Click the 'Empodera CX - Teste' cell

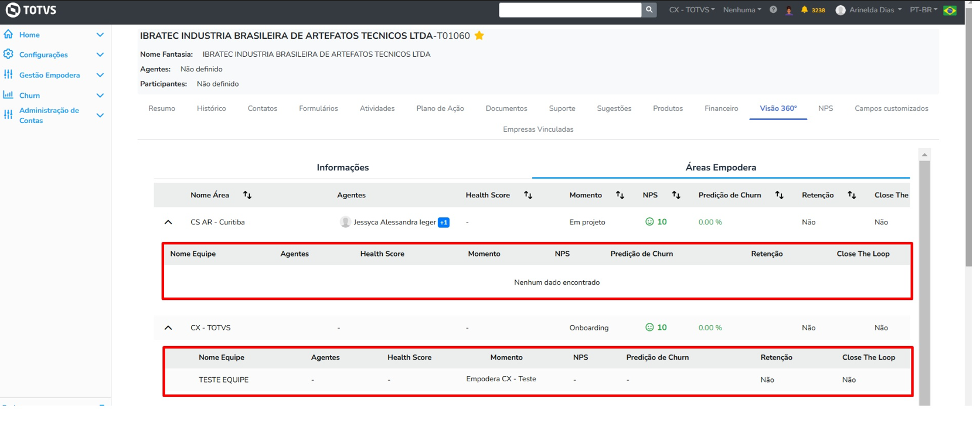click(x=501, y=379)
